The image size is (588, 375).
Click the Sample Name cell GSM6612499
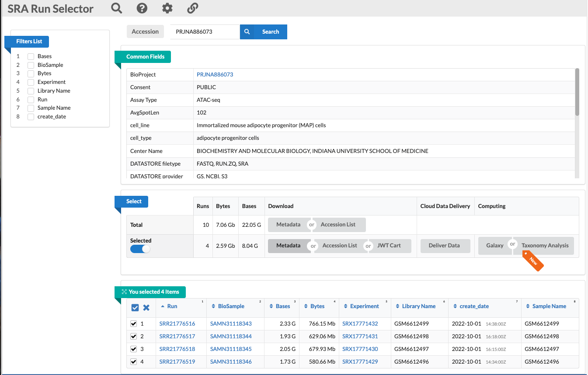click(542, 324)
